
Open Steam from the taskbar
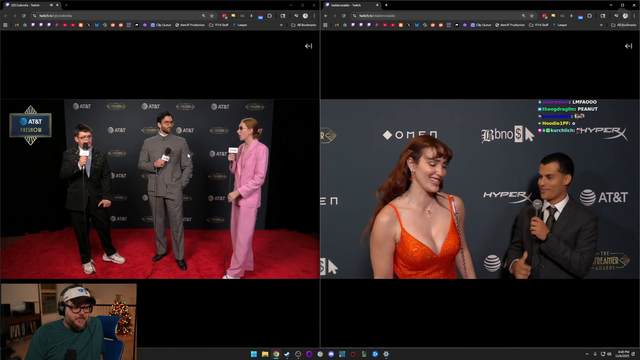click(287, 354)
